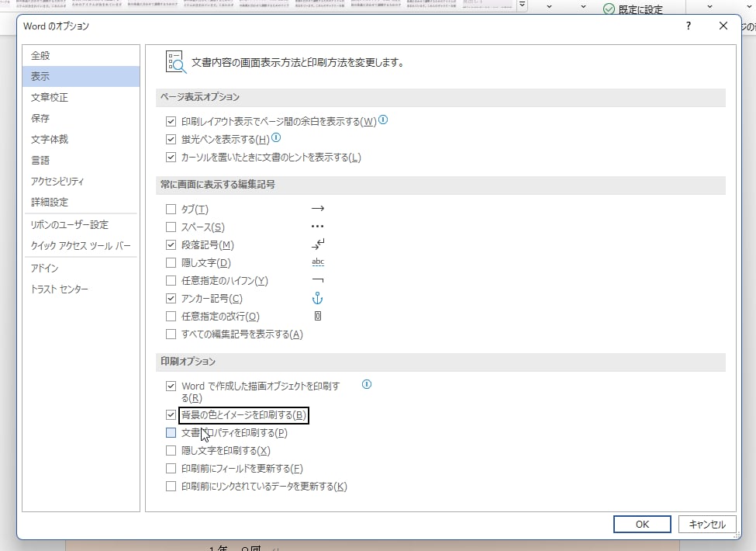This screenshot has height=551, width=756.
Task: Click 既定に設定 in the Word ribbon behind
Action: [x=633, y=9]
